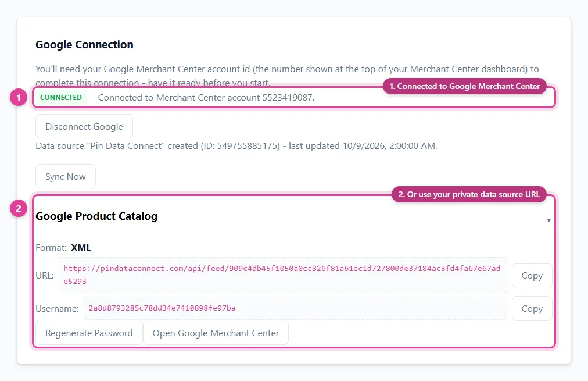Click the Google Connection heading
Screen dimensions: 588x381
[84, 45]
